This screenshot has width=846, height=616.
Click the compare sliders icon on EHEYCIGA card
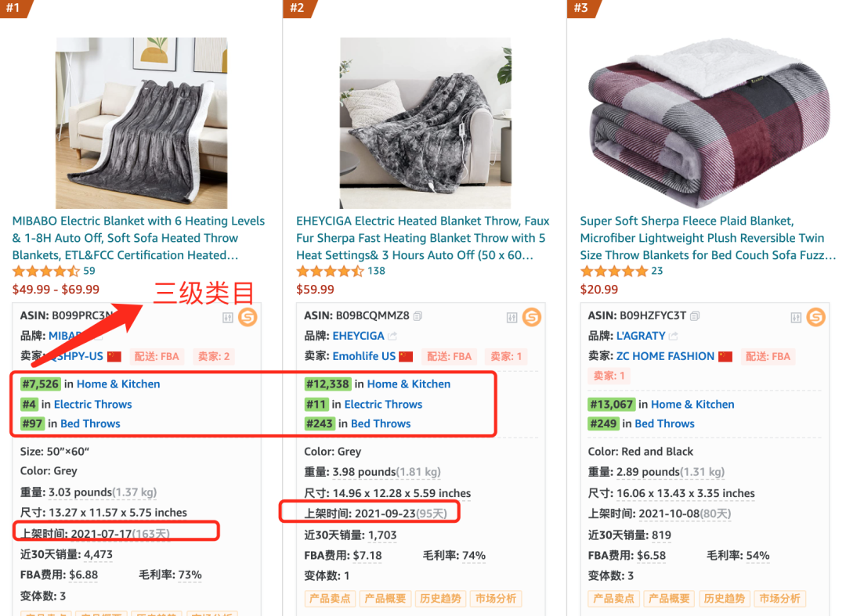[x=512, y=317]
